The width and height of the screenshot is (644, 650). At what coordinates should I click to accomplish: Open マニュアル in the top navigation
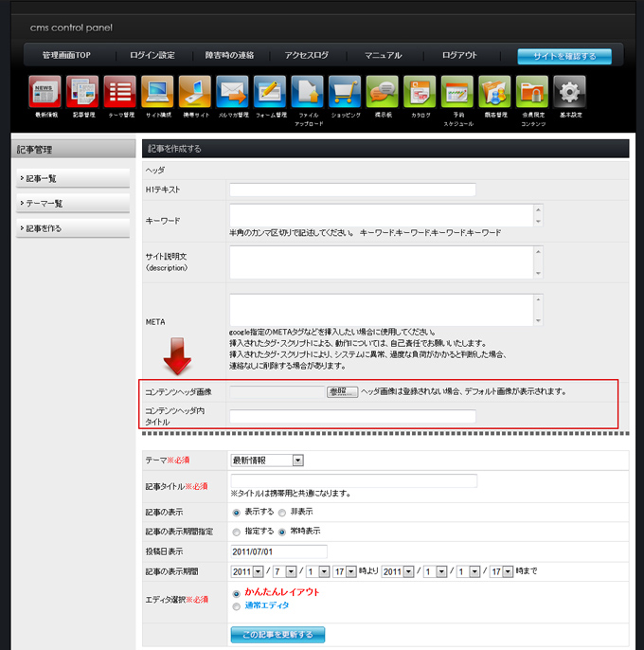coord(384,56)
